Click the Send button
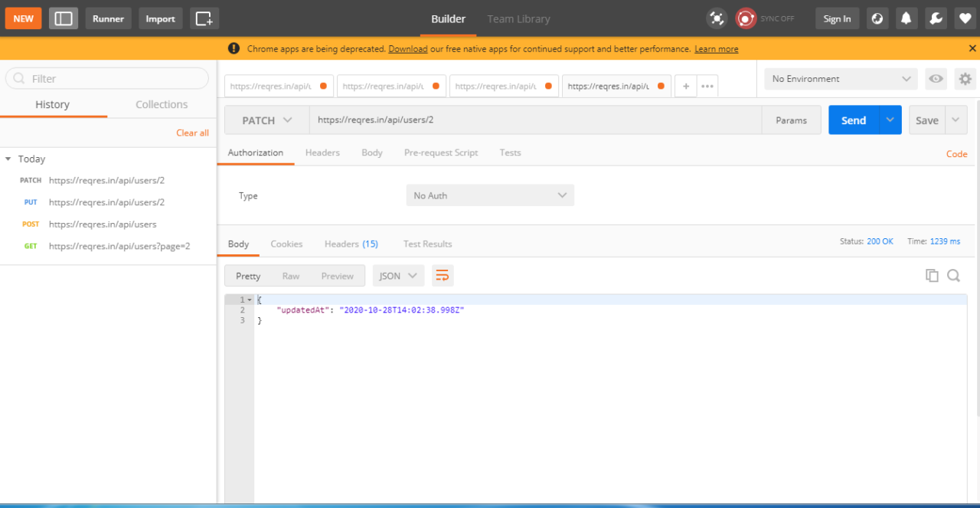This screenshot has height=508, width=980. [x=852, y=120]
